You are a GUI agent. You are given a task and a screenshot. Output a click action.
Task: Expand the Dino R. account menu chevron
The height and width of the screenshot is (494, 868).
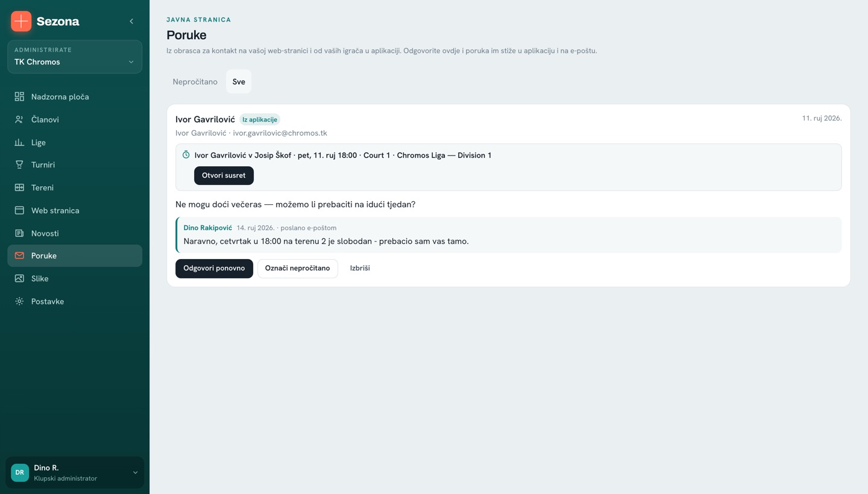point(135,472)
